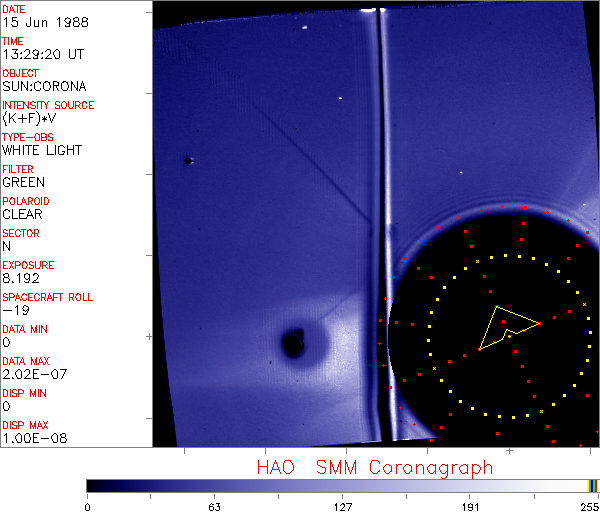Click the "255" label under the color bar
The width and height of the screenshot is (600, 512).
[587, 506]
